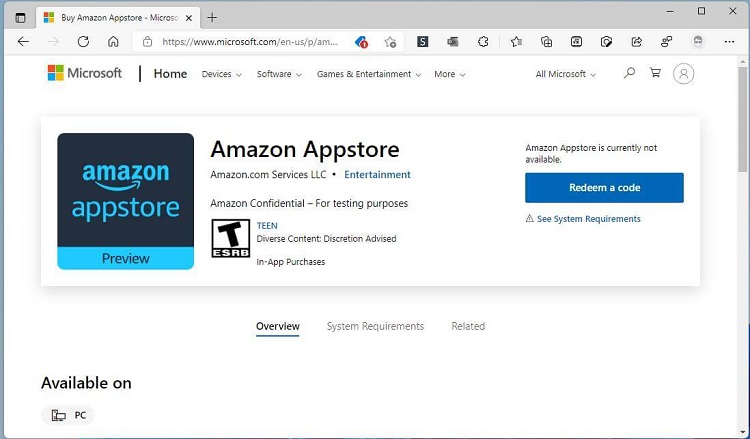Open the Outlook extension icon
Viewport: 750px width, 439px height.
click(x=452, y=42)
